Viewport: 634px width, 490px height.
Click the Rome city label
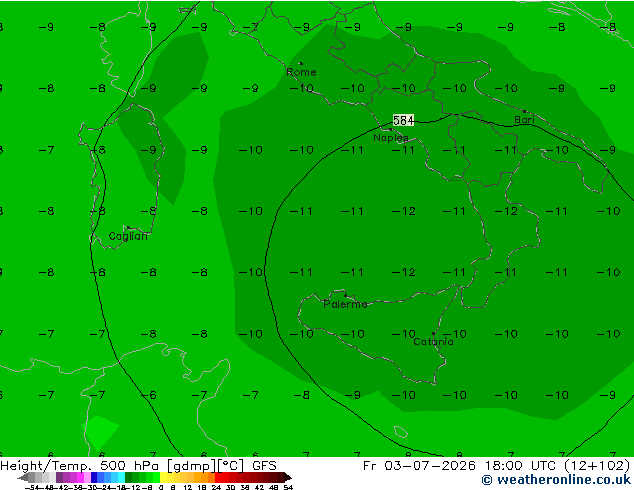click(x=301, y=72)
